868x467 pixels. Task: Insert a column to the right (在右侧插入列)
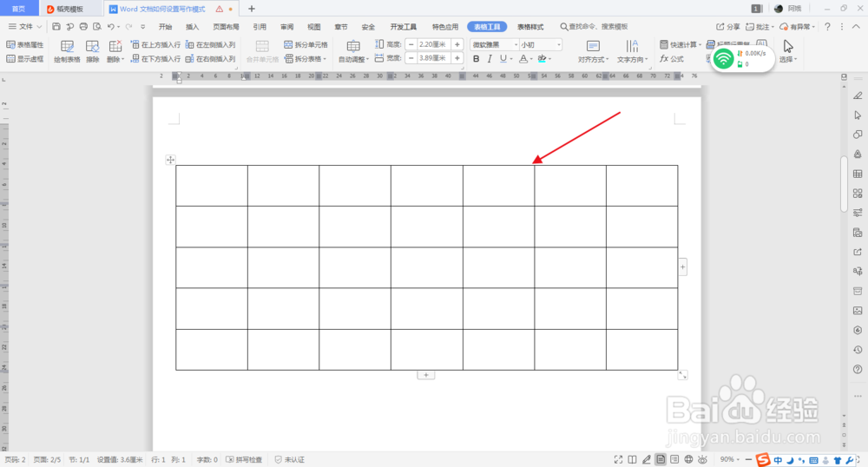tap(210, 59)
